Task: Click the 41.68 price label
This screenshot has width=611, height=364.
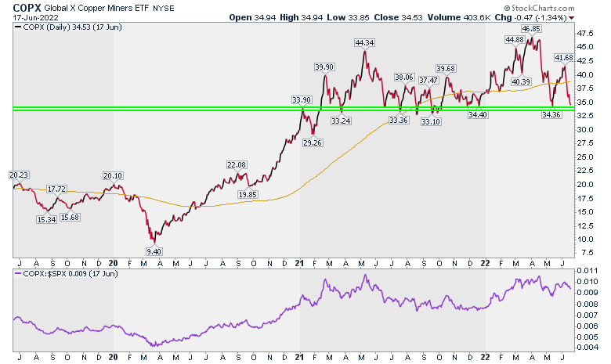Action: pyautogui.click(x=564, y=58)
